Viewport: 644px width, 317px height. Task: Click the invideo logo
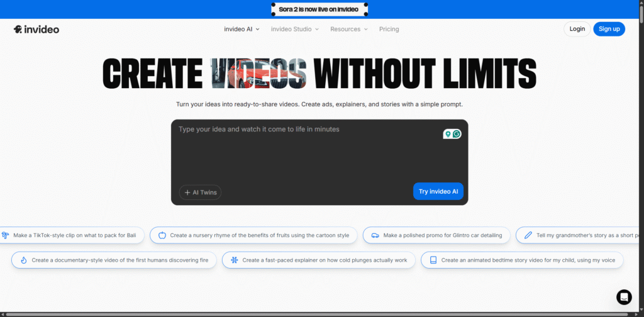(x=36, y=29)
